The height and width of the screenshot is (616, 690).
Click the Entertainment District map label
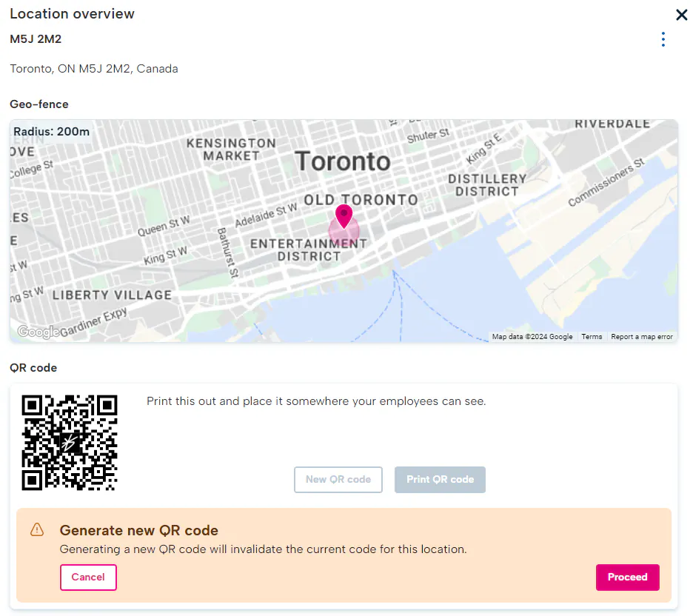[x=309, y=250]
